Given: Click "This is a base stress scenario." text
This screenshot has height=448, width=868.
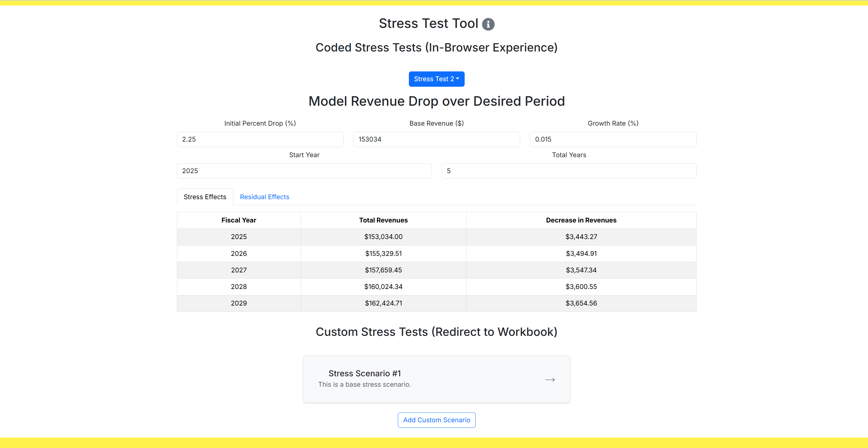Looking at the screenshot, I should coord(364,384).
